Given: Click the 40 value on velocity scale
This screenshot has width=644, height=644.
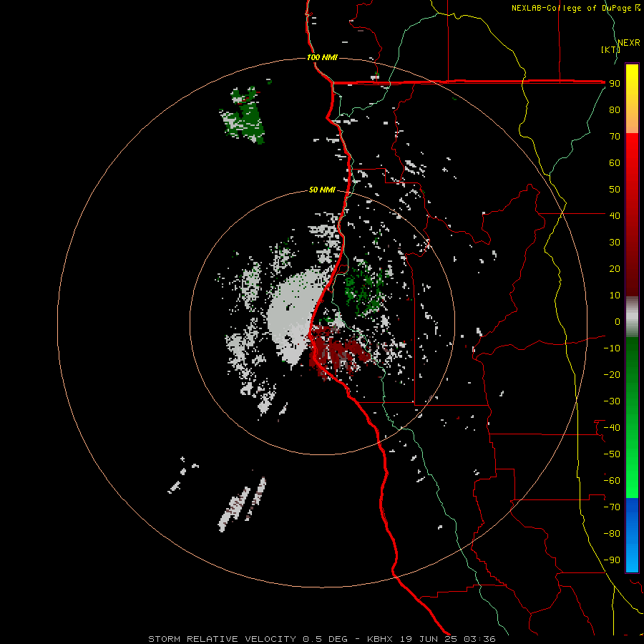Looking at the screenshot, I should 615,216.
